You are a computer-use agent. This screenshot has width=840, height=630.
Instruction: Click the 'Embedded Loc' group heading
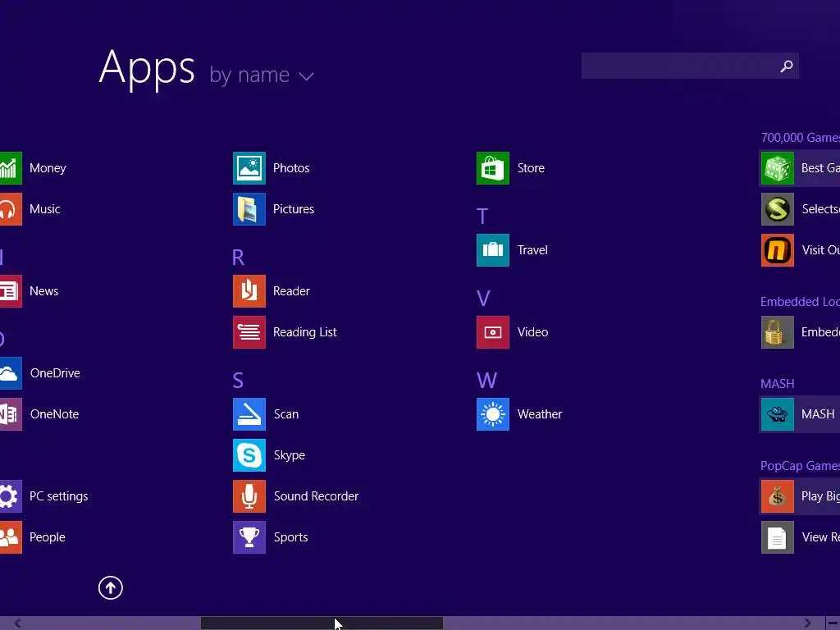[800, 302]
